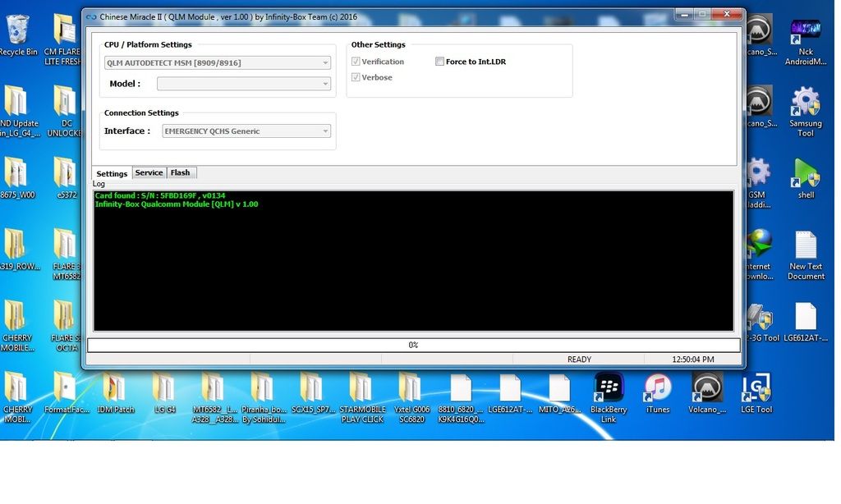This screenshot has height=504, width=841.
Task: Open the GSM Aladdin gear shortcut
Action: click(x=758, y=182)
